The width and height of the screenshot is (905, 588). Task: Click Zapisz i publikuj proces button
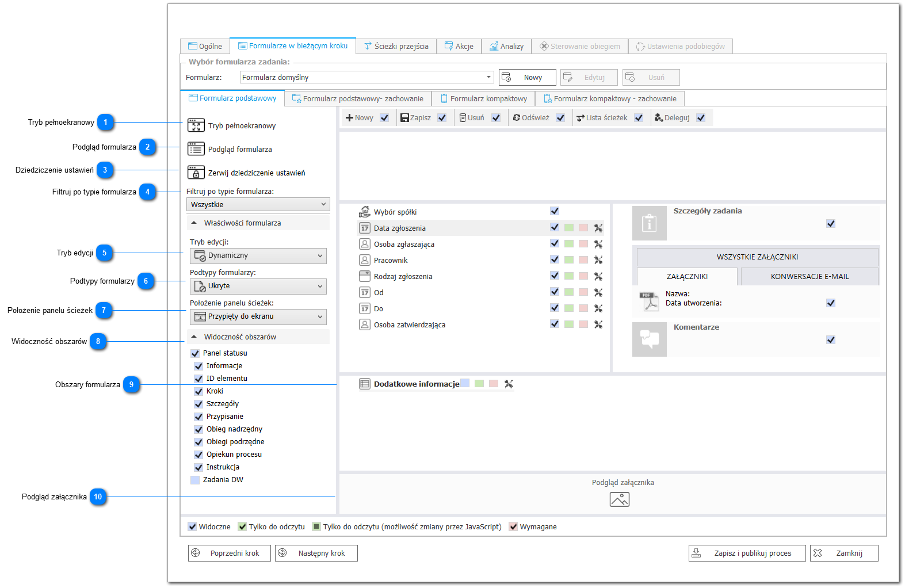tap(747, 553)
